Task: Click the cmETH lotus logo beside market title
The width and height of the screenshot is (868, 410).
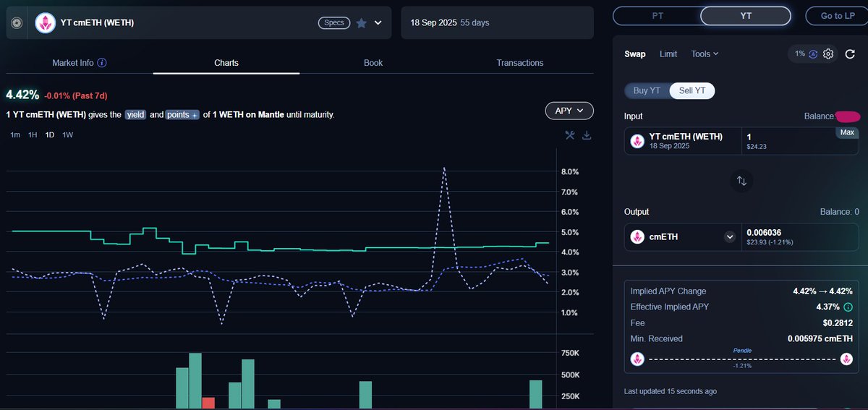Action: [46, 23]
